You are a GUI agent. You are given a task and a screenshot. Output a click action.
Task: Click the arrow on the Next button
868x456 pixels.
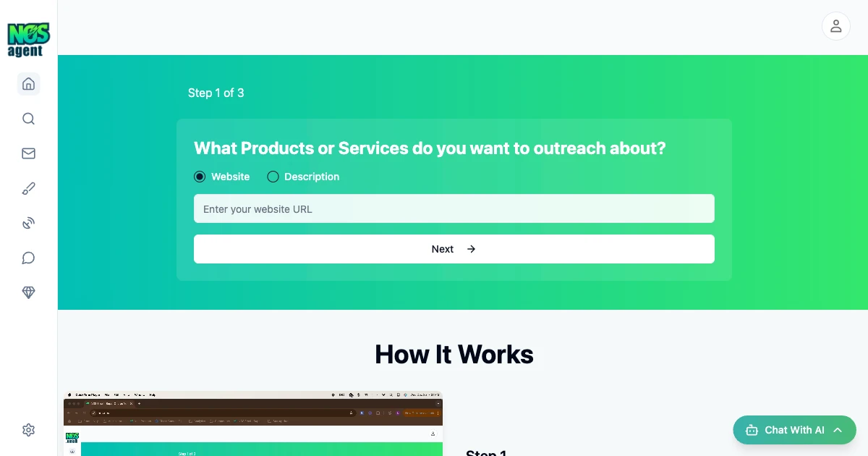pos(471,249)
